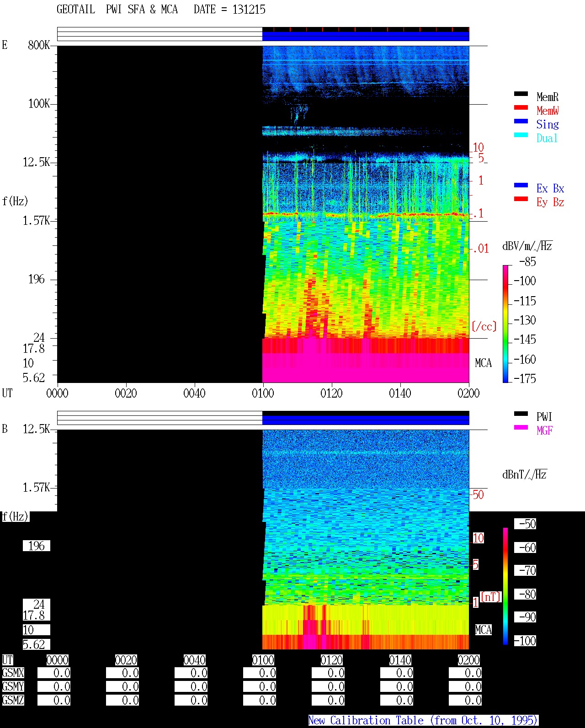This screenshot has width=585, height=728.
Task: Click the 100K frequency axis label
Action: [39, 103]
